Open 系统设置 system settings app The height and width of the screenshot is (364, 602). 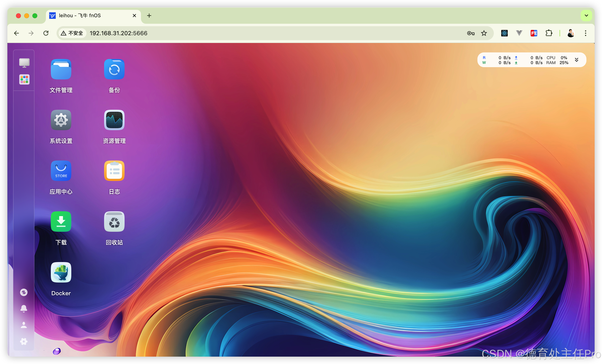(x=61, y=120)
